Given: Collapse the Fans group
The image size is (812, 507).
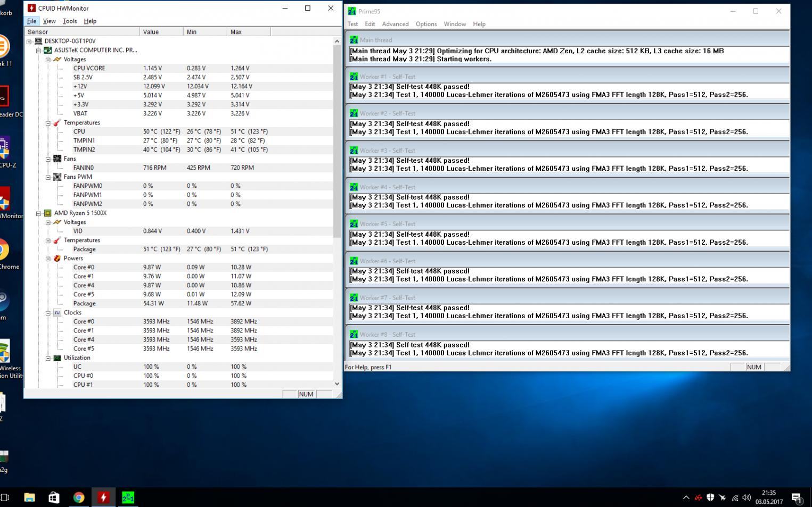Looking at the screenshot, I should coord(48,159).
